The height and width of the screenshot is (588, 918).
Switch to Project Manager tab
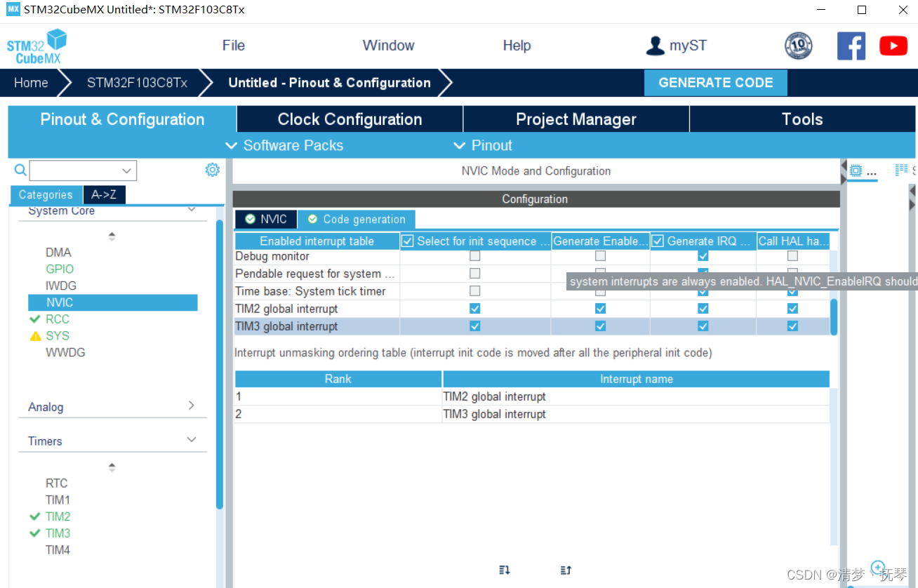click(576, 119)
